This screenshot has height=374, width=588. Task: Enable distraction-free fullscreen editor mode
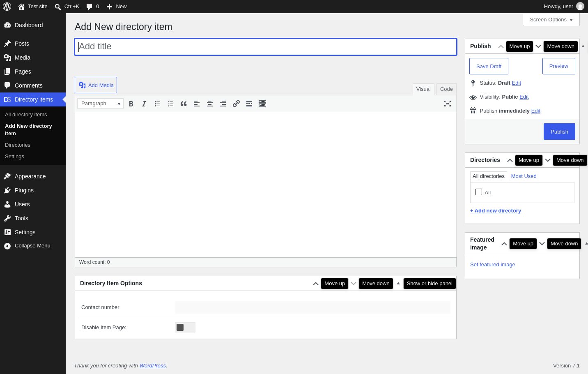tap(448, 104)
